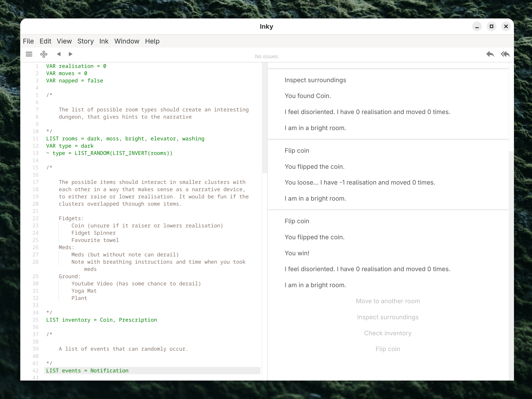Viewport: 532px width, 399px height.
Task: Click line 42 'LIST events = Notification'
Action: pyautogui.click(x=87, y=370)
